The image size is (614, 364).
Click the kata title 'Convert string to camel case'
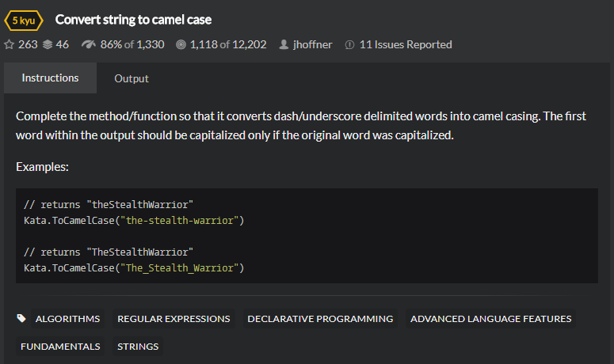click(134, 20)
